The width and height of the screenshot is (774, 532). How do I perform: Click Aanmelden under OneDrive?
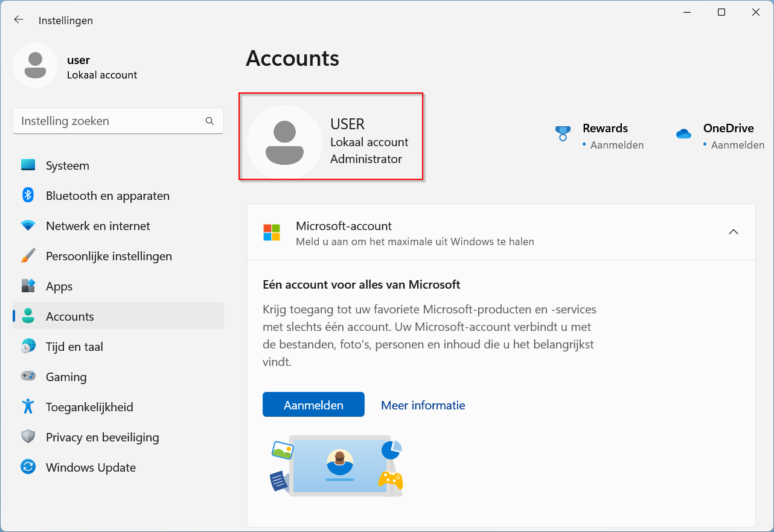(x=737, y=145)
